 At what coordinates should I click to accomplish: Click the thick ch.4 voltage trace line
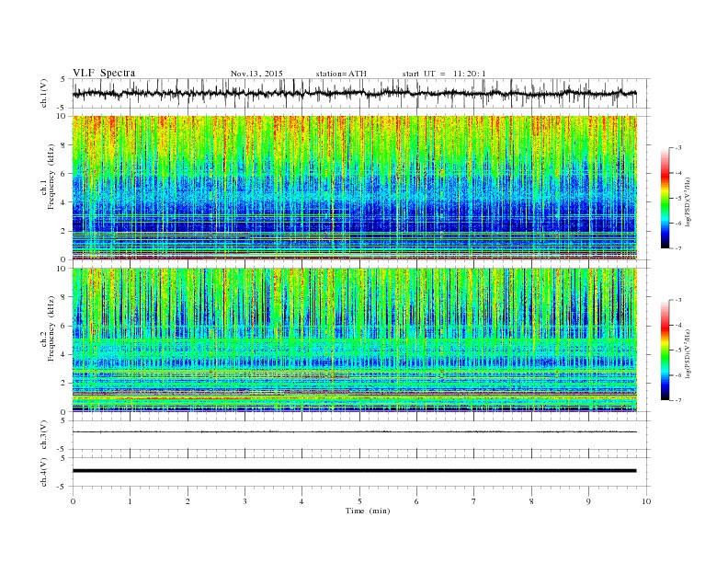[x=355, y=471]
